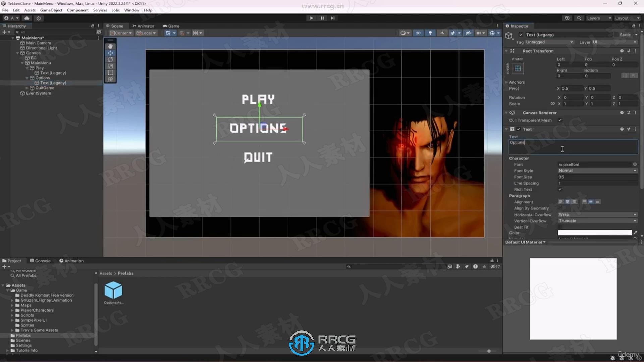Open the Horizontal Overflow dropdown
Image resolution: width=644 pixels, height=362 pixels.
coord(597,215)
